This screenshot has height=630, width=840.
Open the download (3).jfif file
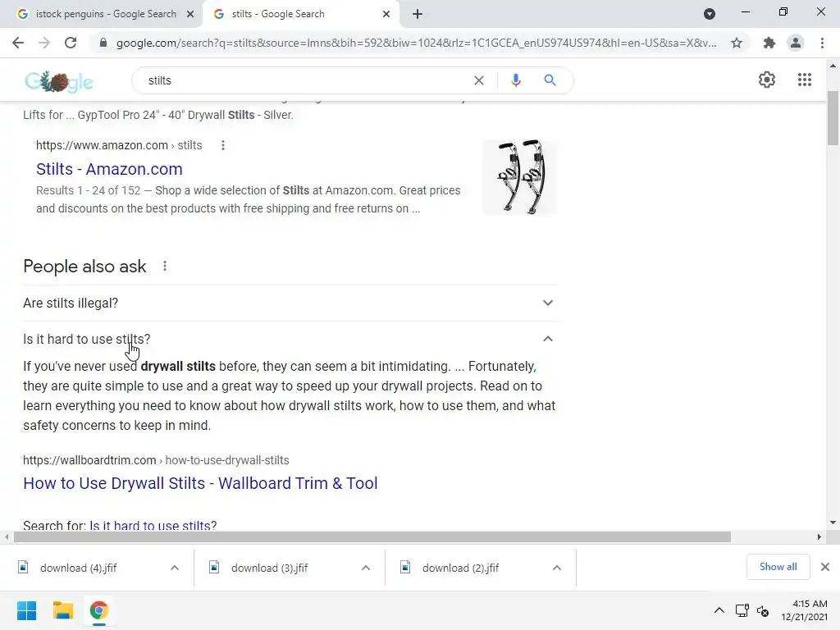(x=269, y=568)
